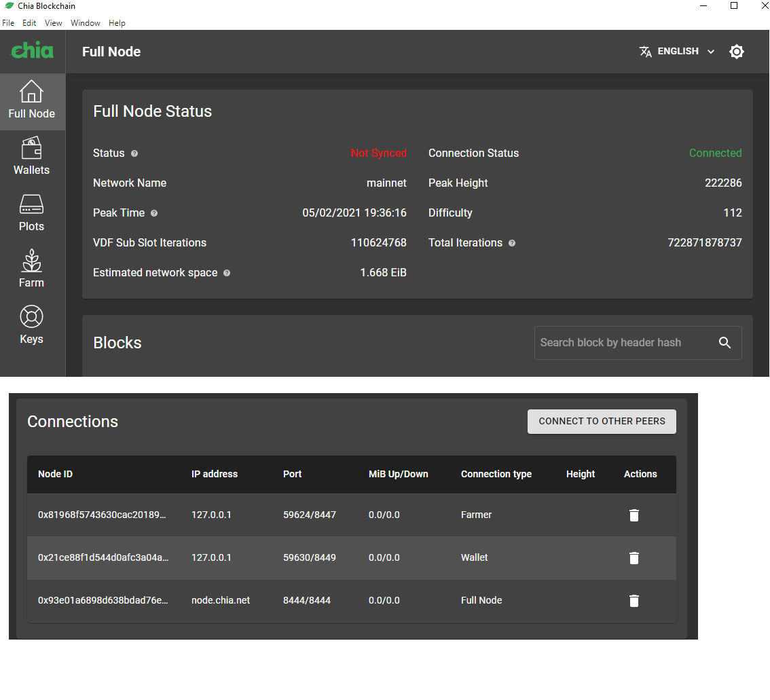Viewport: 770px width, 700px height.
Task: Click the Farmer connection type cell
Action: tap(476, 515)
